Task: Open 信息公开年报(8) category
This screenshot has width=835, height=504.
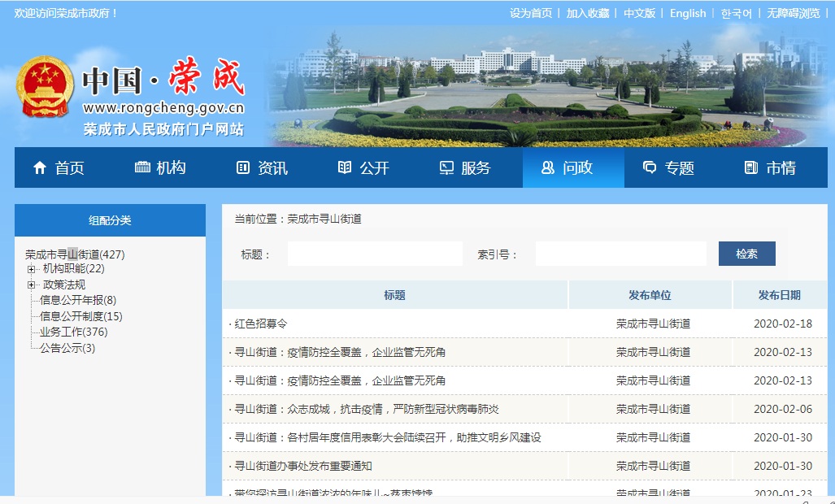Action: pos(78,300)
